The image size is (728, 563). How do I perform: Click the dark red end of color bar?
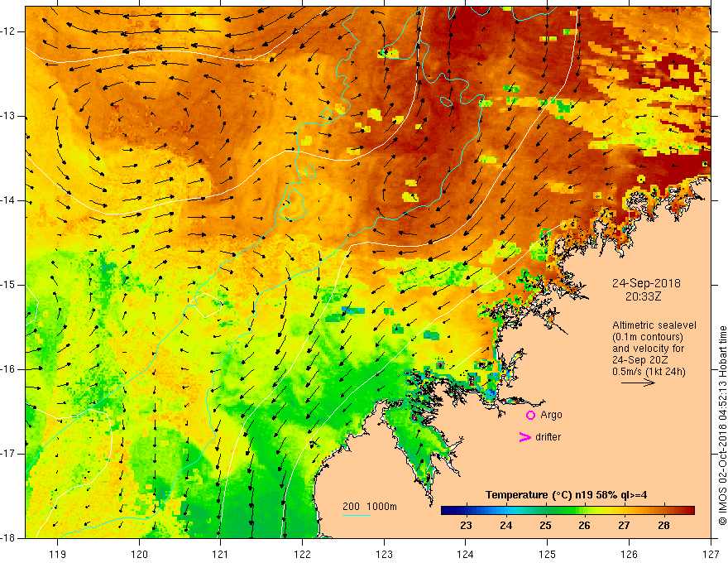pyautogui.click(x=689, y=511)
